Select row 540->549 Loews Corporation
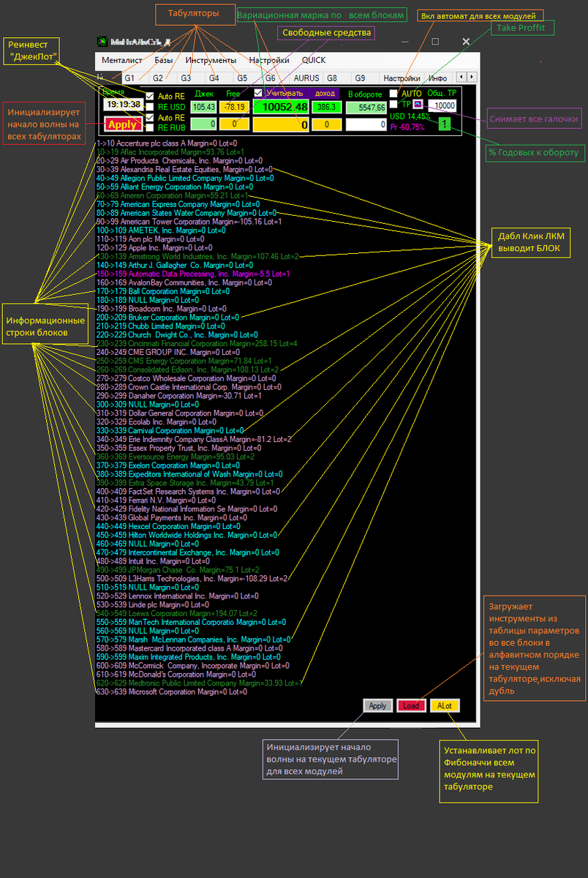 [177, 613]
